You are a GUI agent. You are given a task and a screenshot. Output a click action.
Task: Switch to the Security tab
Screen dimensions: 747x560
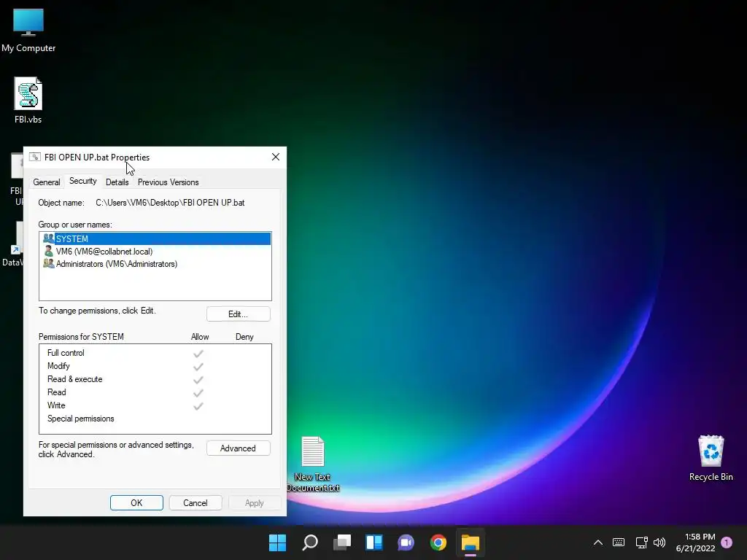coord(83,181)
